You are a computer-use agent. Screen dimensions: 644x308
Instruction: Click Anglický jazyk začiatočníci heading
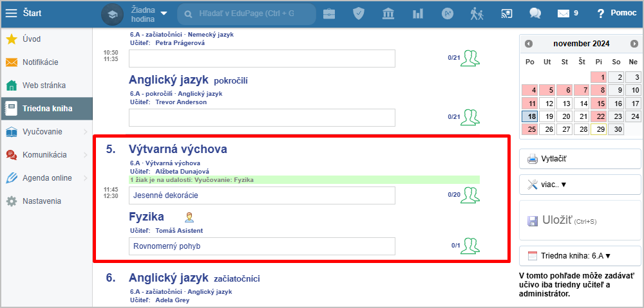[194, 278]
